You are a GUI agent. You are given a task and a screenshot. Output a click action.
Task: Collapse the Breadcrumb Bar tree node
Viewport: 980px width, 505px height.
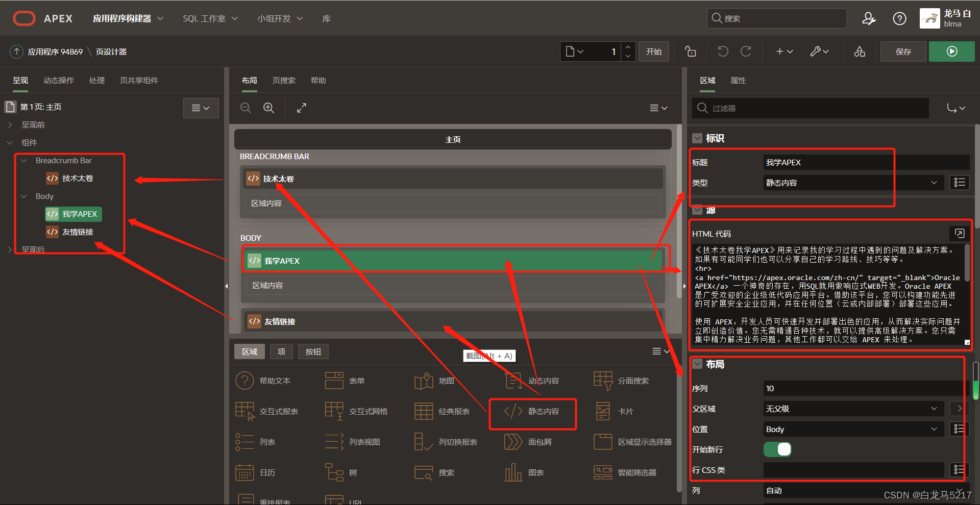pyautogui.click(x=23, y=160)
